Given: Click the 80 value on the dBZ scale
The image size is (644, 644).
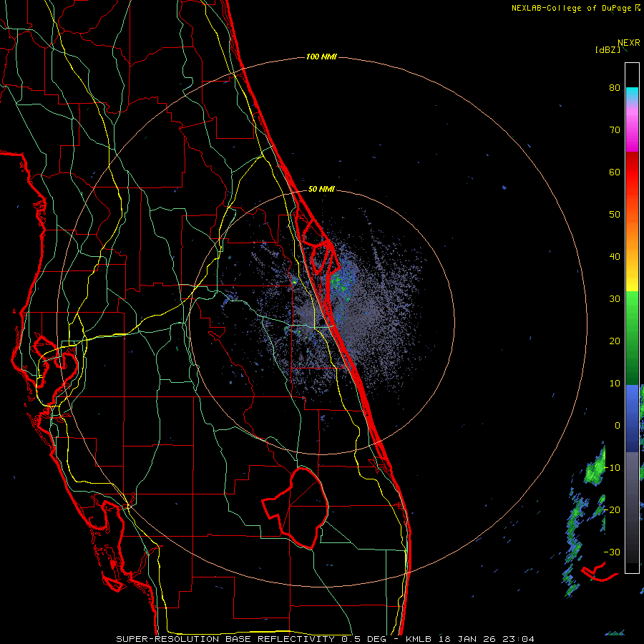Looking at the screenshot, I should point(615,88).
